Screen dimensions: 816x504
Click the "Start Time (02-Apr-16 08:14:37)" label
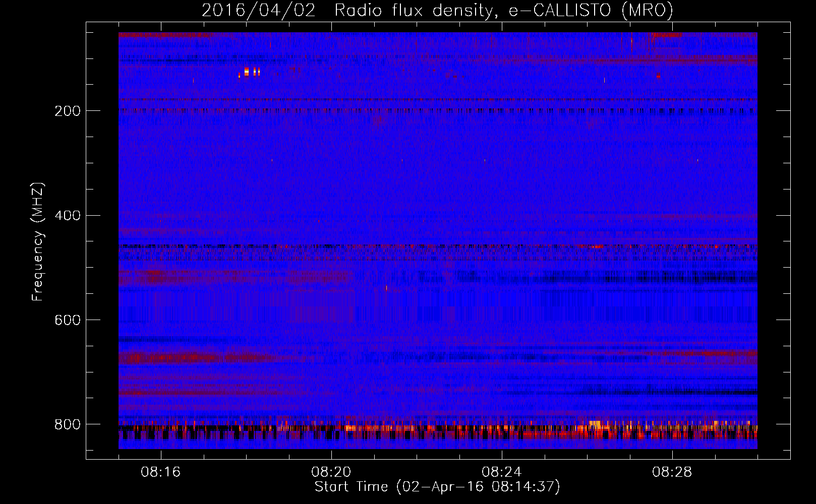point(437,487)
